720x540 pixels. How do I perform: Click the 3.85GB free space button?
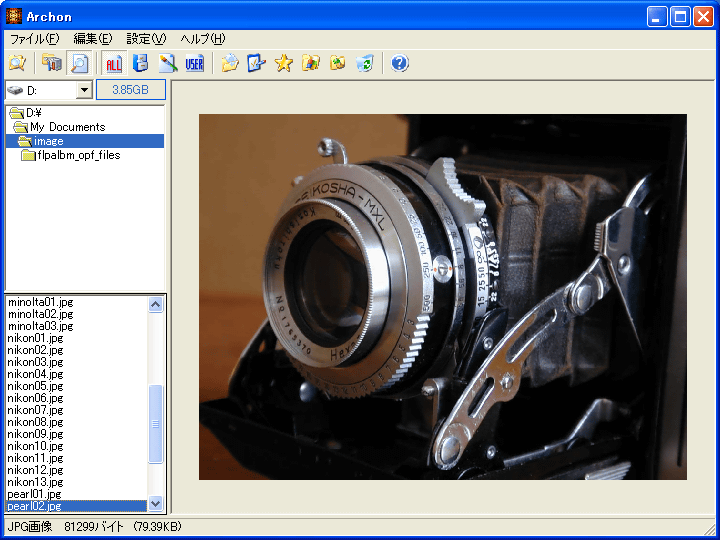pos(131,90)
